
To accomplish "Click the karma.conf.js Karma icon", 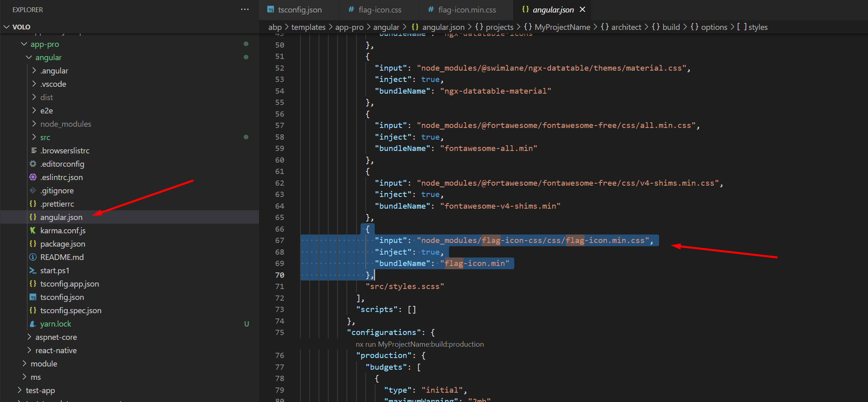I will [33, 230].
